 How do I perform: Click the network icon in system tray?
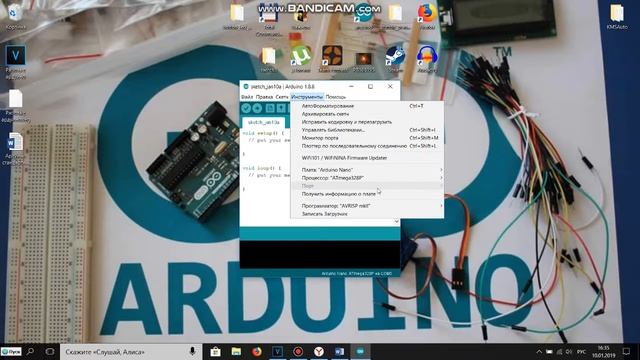[559, 351]
